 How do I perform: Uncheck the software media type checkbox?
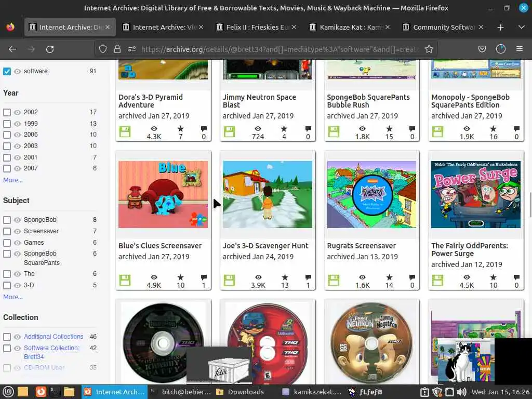[x=7, y=71]
